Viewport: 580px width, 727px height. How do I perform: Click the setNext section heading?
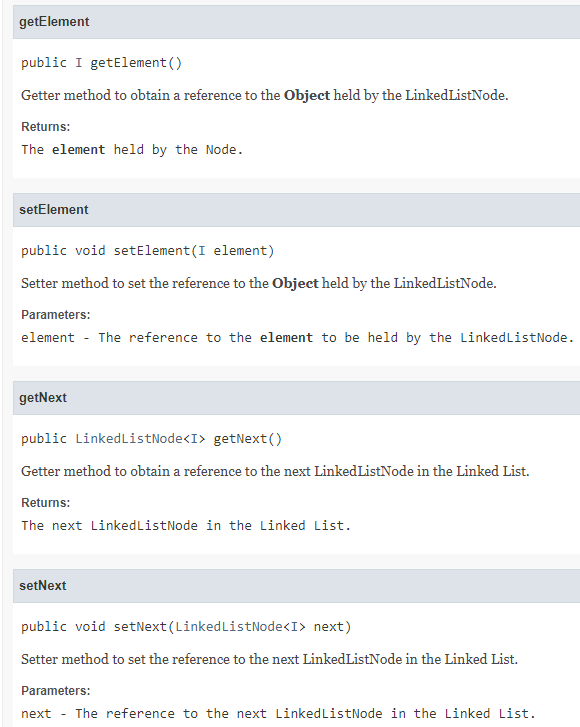click(43, 586)
